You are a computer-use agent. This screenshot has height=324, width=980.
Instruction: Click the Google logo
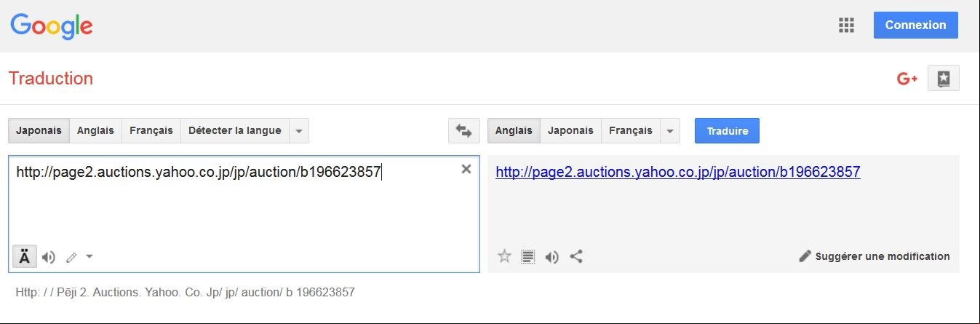pyautogui.click(x=52, y=26)
